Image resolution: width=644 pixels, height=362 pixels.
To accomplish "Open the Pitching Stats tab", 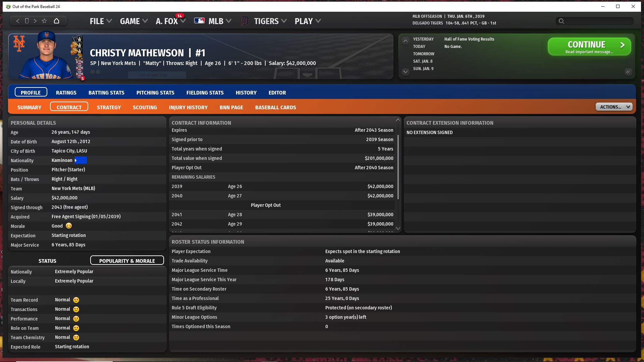I will click(x=155, y=93).
